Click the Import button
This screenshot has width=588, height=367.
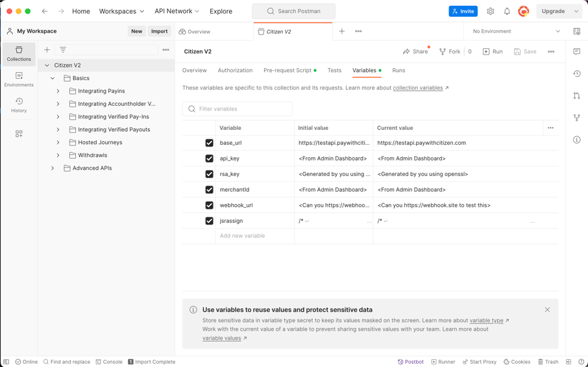[x=160, y=31]
